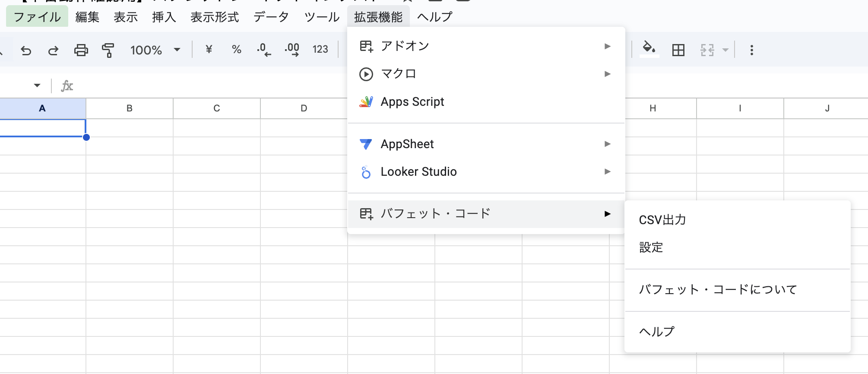This screenshot has width=868, height=374.
Task: Click the AppSheet logo icon
Action: (366, 144)
